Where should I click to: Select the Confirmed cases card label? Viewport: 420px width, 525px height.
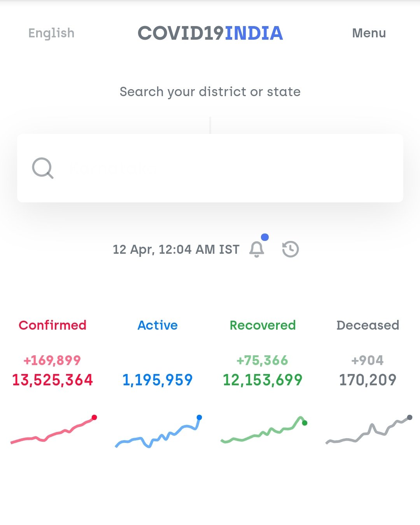pos(52,325)
